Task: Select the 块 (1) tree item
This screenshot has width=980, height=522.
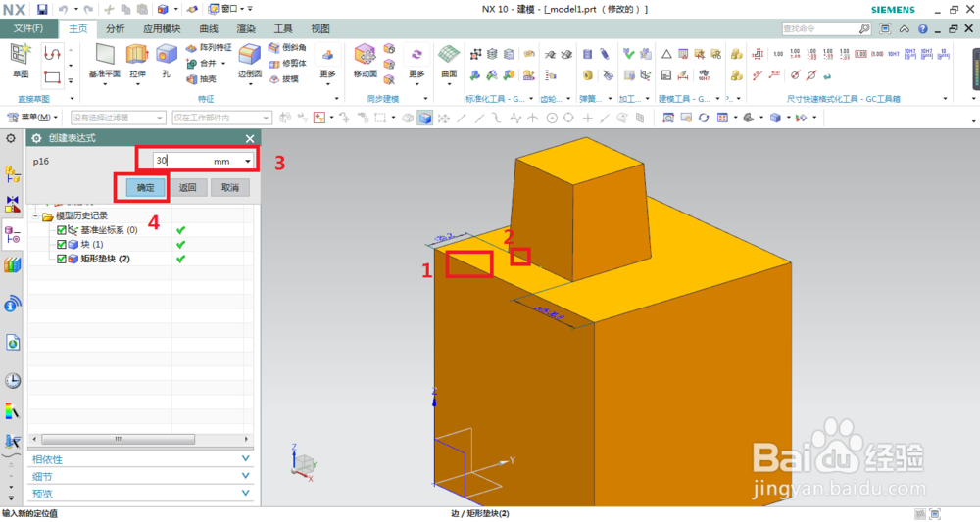Action: point(92,244)
